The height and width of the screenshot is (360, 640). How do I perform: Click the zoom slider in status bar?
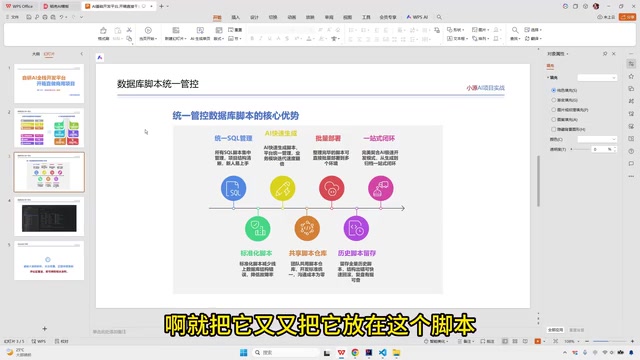(609, 341)
